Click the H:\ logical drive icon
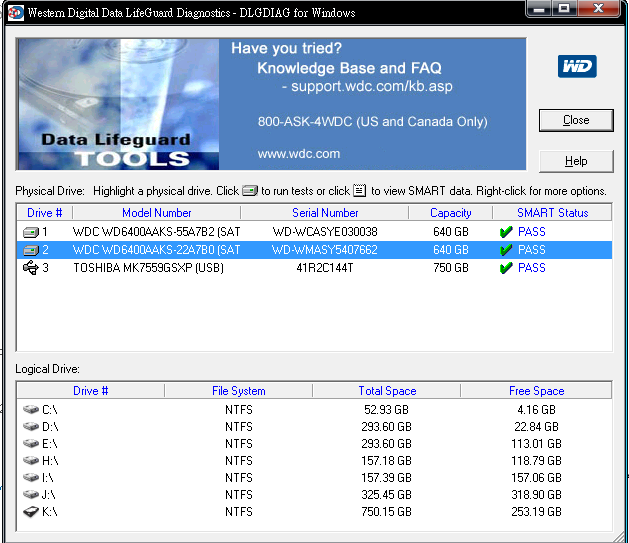This screenshot has height=543, width=629. [x=30, y=460]
